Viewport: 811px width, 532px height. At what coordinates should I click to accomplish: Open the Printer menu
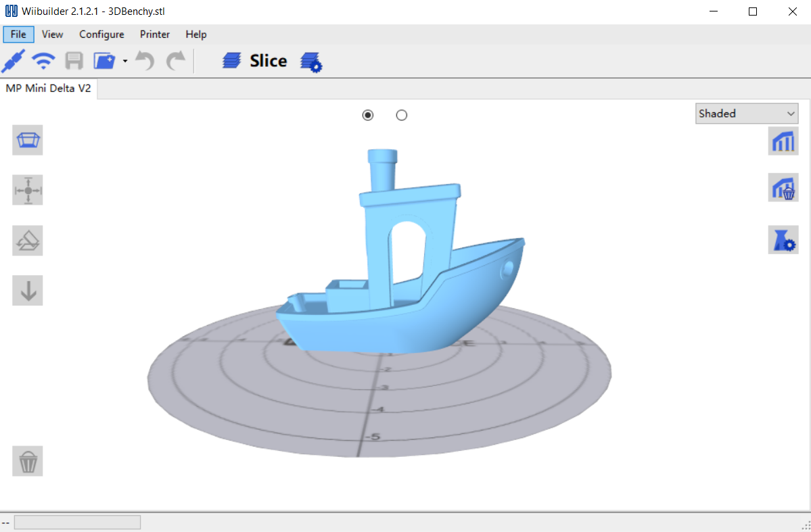click(x=155, y=34)
